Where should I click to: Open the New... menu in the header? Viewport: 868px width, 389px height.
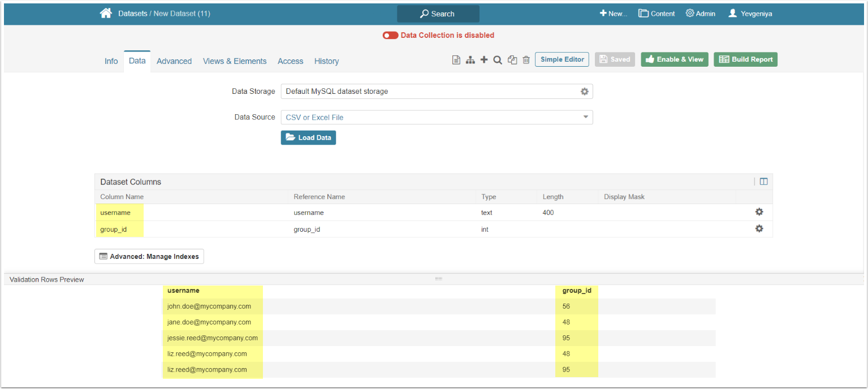point(614,14)
